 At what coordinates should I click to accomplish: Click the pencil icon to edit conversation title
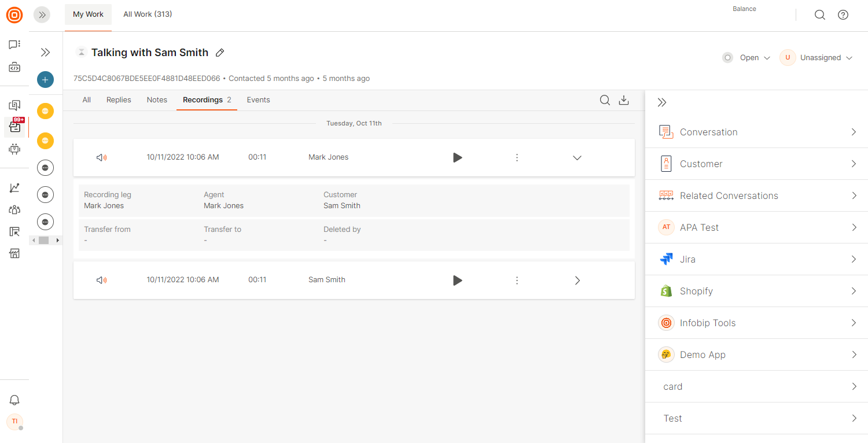220,53
